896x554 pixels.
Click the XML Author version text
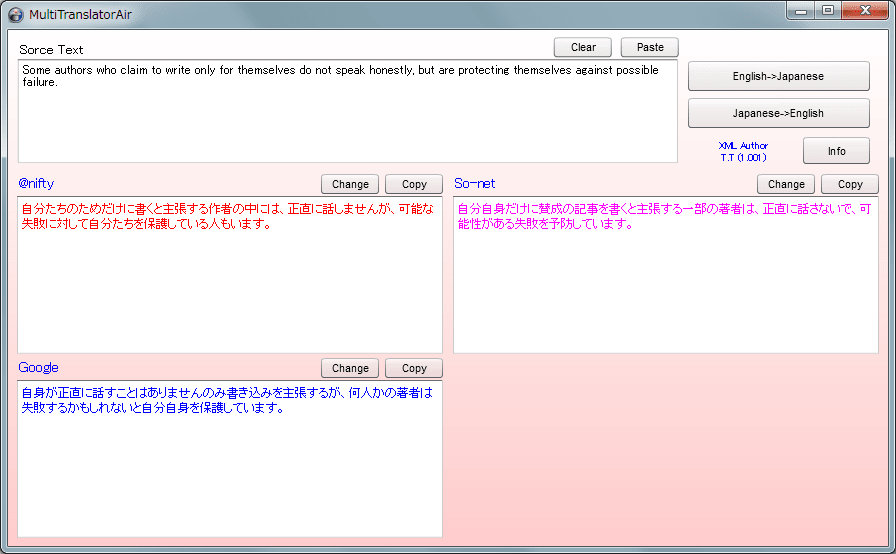pyautogui.click(x=743, y=151)
